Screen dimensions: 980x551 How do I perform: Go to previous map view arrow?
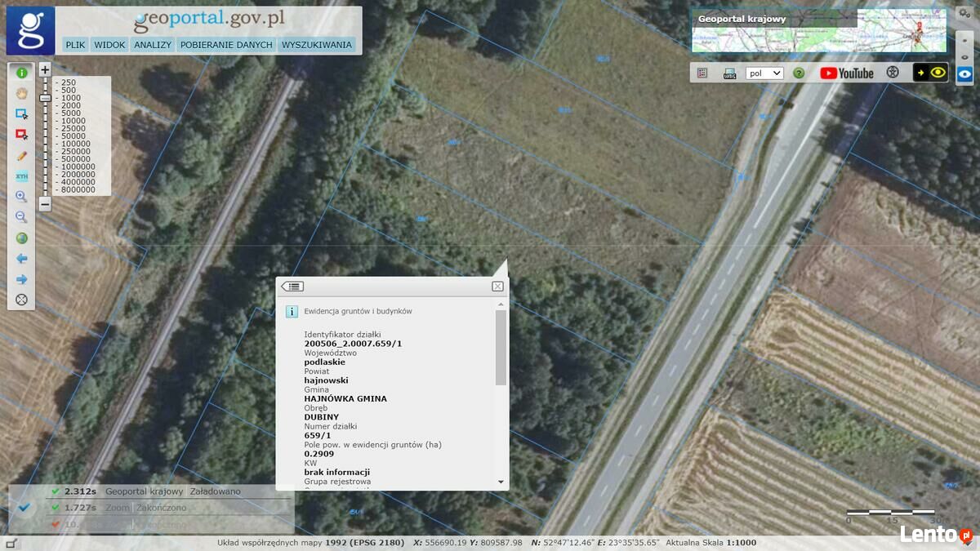click(x=21, y=259)
